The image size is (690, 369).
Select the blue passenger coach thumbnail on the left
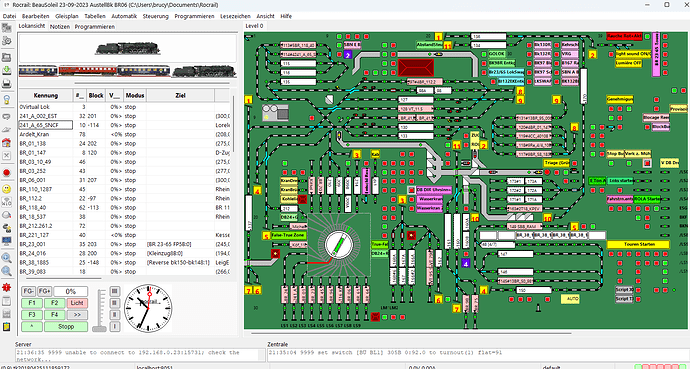coord(38,71)
